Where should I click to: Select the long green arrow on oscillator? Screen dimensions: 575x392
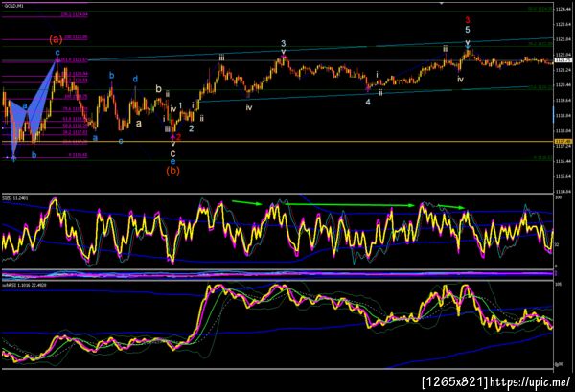[350, 205]
